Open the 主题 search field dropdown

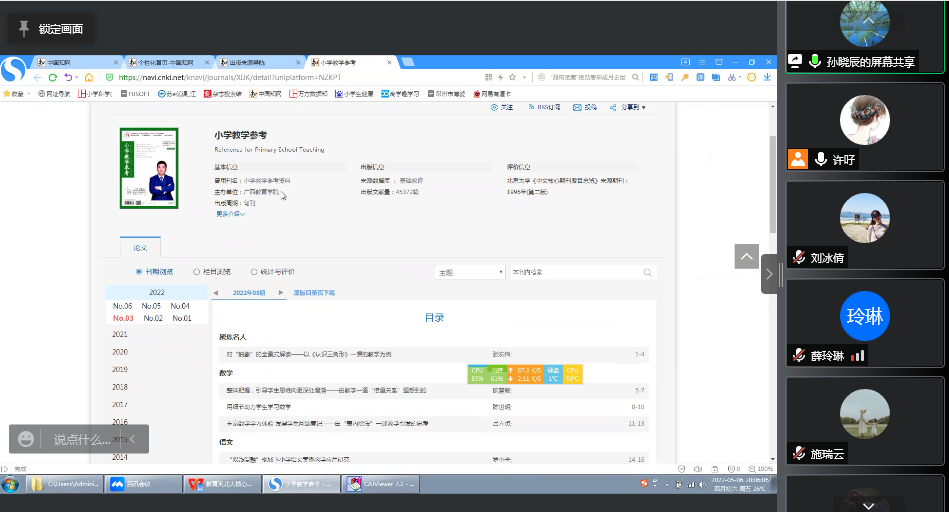pyautogui.click(x=470, y=272)
